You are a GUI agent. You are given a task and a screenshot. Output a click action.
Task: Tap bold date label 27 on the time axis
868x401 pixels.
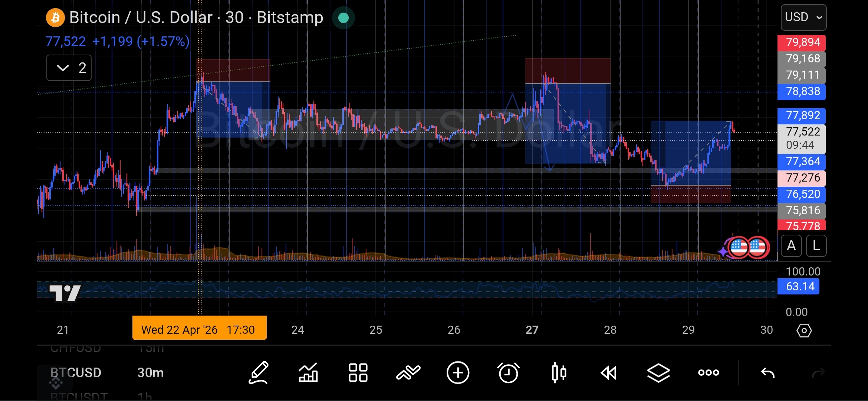[x=532, y=330]
